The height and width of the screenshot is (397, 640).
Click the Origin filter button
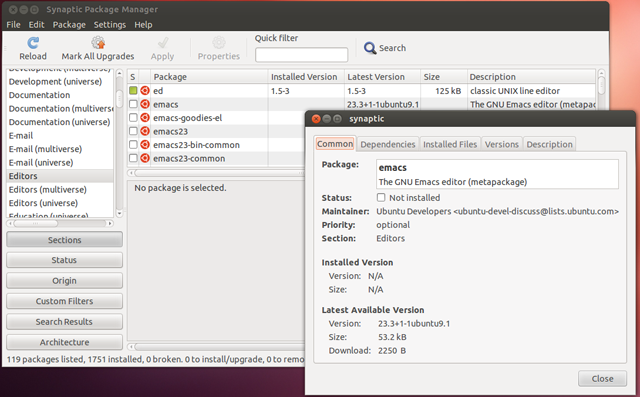pos(64,280)
